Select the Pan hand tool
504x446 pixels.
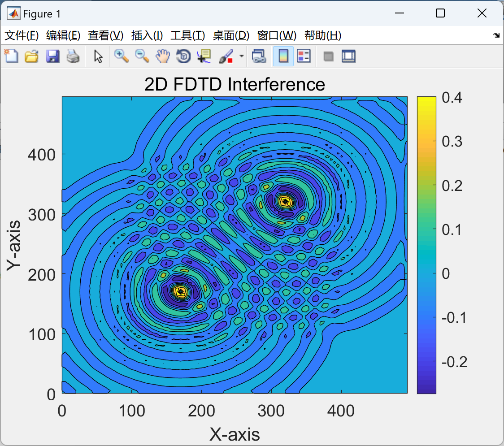(163, 56)
